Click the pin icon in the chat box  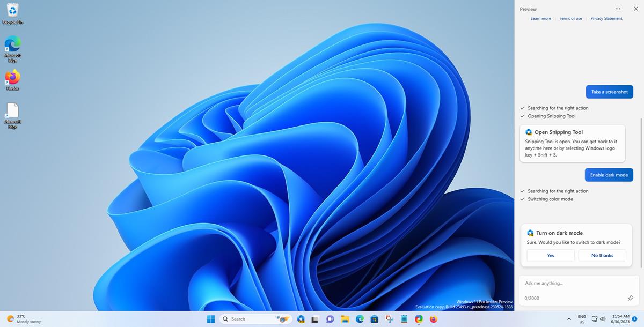pos(631,298)
